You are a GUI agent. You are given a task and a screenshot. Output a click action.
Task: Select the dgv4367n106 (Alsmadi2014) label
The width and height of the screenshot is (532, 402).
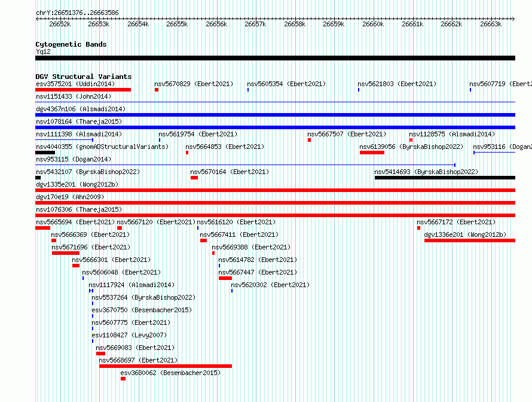pyautogui.click(x=81, y=109)
